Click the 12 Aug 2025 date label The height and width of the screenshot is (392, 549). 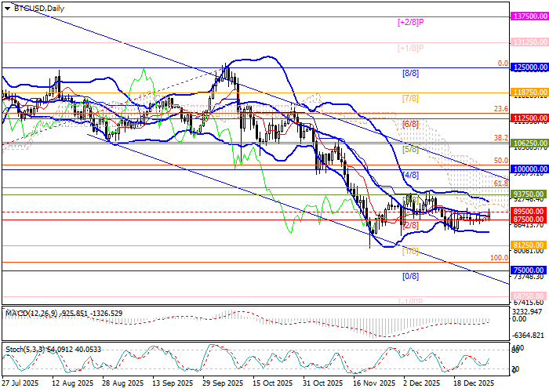[72, 383]
